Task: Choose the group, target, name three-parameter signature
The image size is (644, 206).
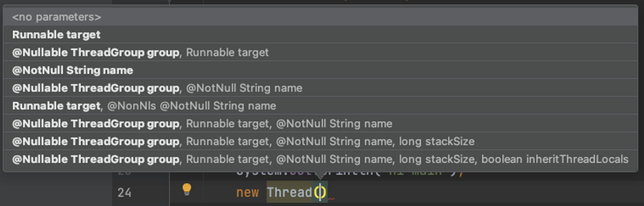Action: point(321,124)
